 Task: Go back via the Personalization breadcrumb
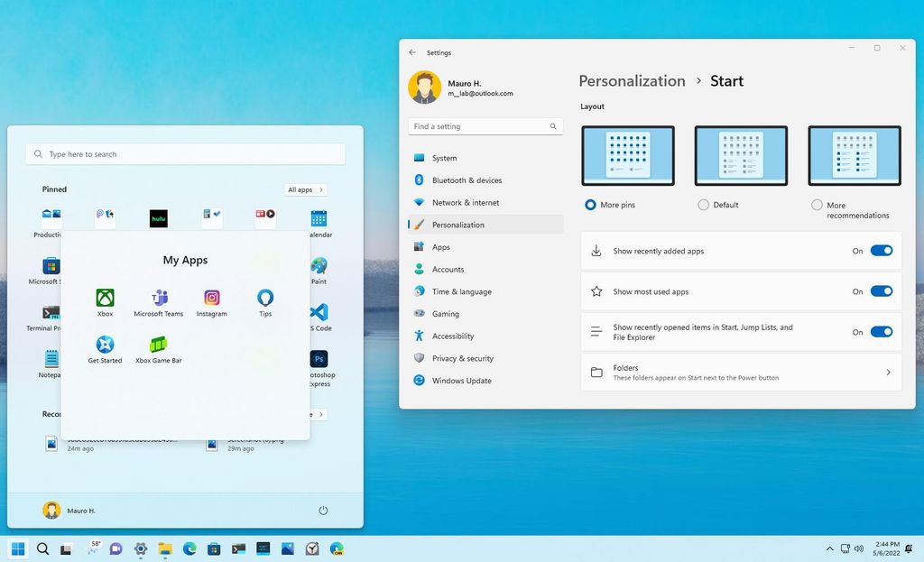632,81
